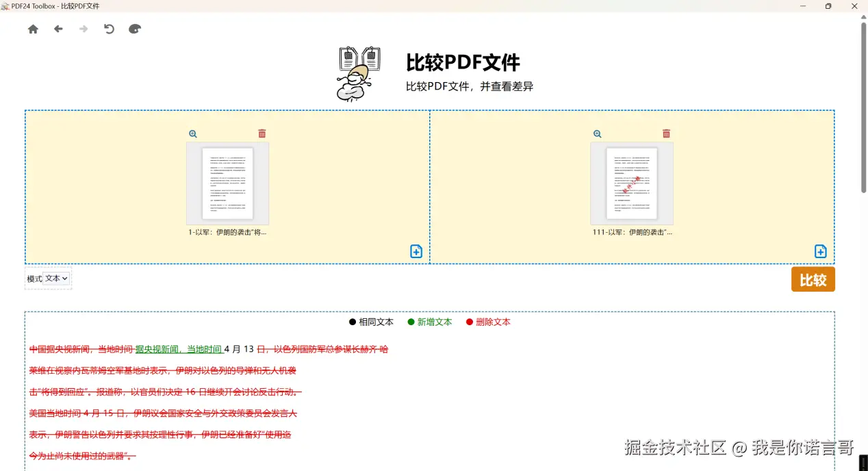Open the 模式 mode dropdown showing 文本
Image resolution: width=868 pixels, height=471 pixels.
(x=56, y=279)
